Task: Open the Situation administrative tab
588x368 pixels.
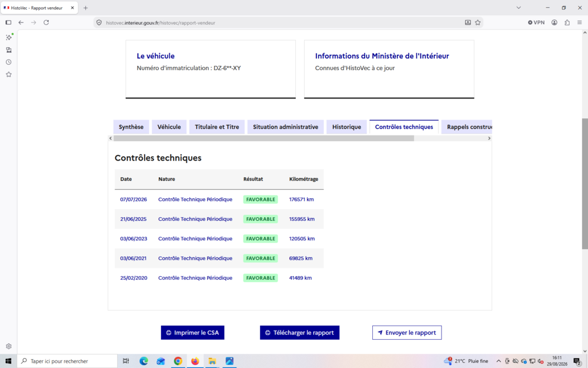Action: click(x=285, y=127)
